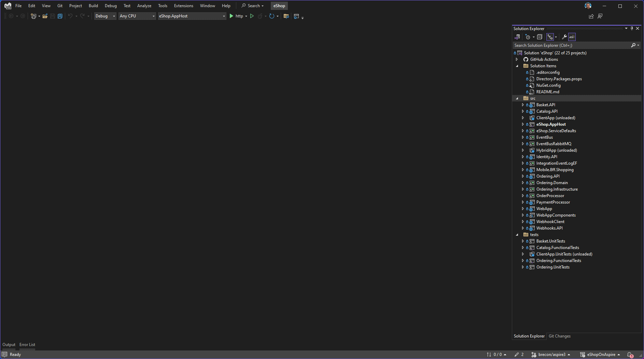The image size is (644, 359).
Task: Click the brecon/aspire3 branch in status bar
Action: [551, 355]
